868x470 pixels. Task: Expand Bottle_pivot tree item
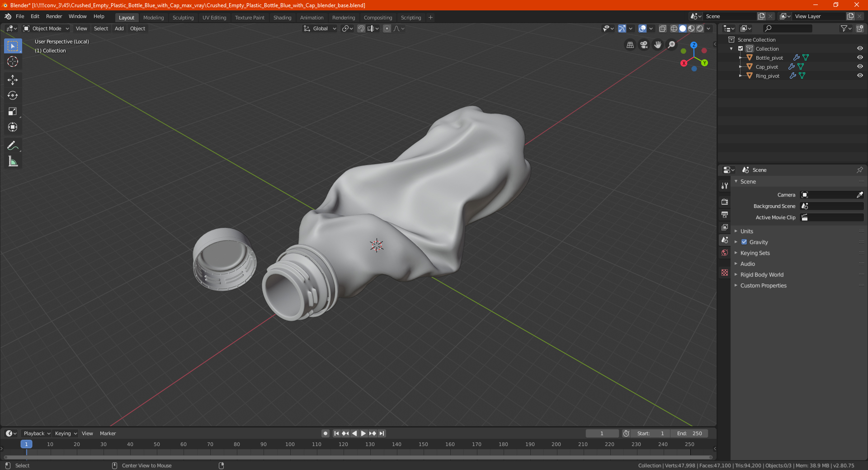pyautogui.click(x=741, y=57)
